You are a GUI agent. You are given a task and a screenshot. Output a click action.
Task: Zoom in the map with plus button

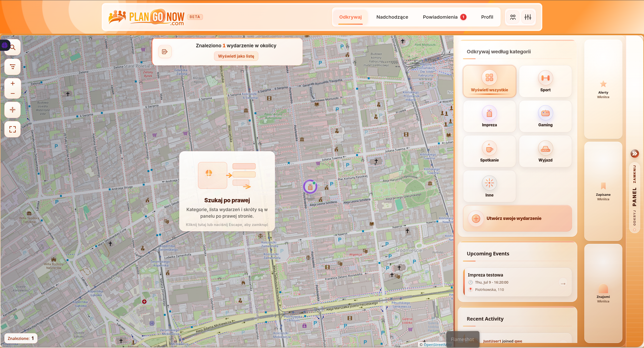13,83
